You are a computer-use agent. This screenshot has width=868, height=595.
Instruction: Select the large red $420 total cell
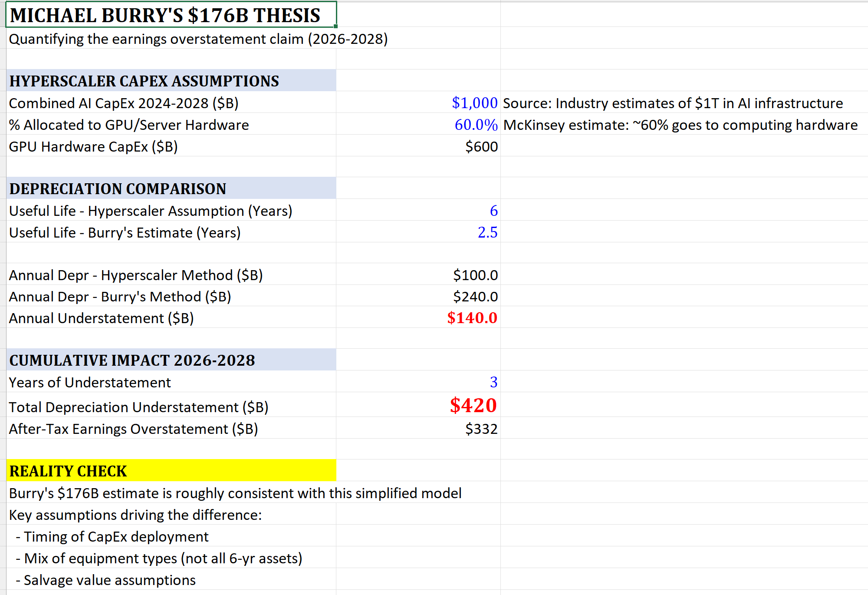[473, 405]
